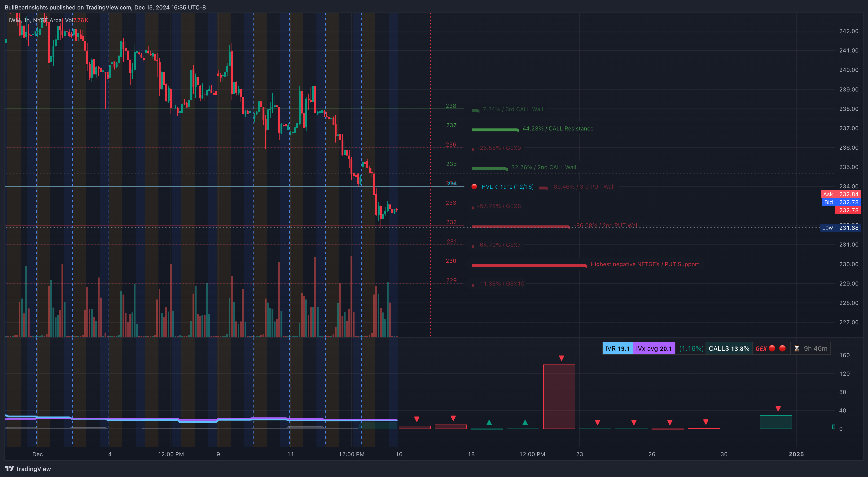Viewport: 868px width, 477px height.
Task: Click the -57.78% / GEX8 label
Action: pos(499,206)
